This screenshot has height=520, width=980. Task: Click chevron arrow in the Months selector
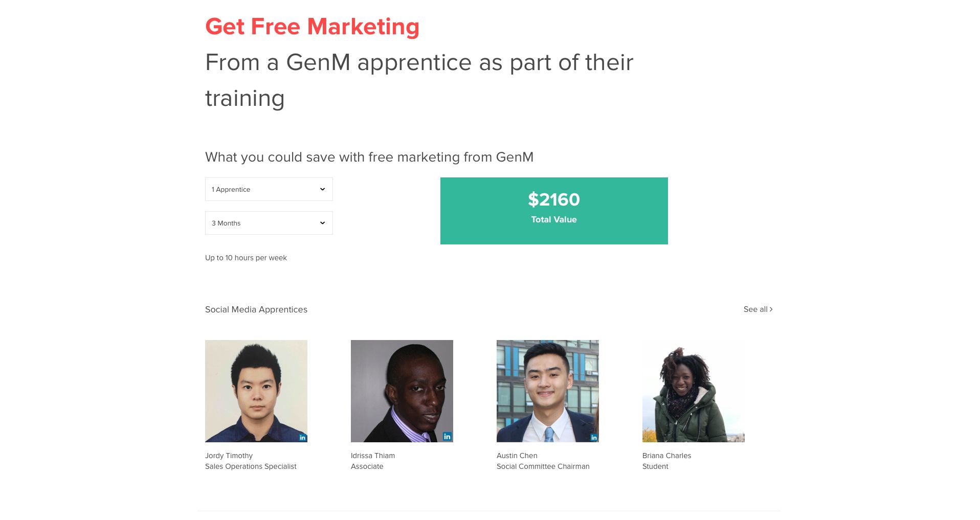pos(322,223)
